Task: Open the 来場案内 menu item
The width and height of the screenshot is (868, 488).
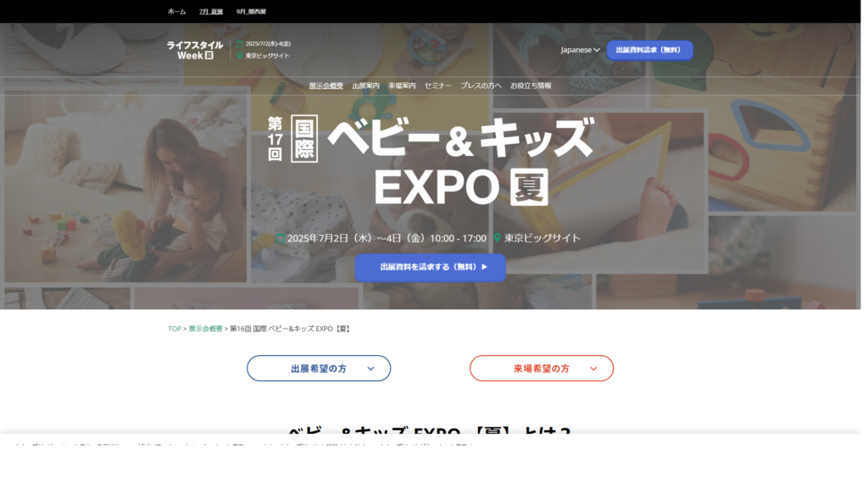Action: pyautogui.click(x=402, y=86)
